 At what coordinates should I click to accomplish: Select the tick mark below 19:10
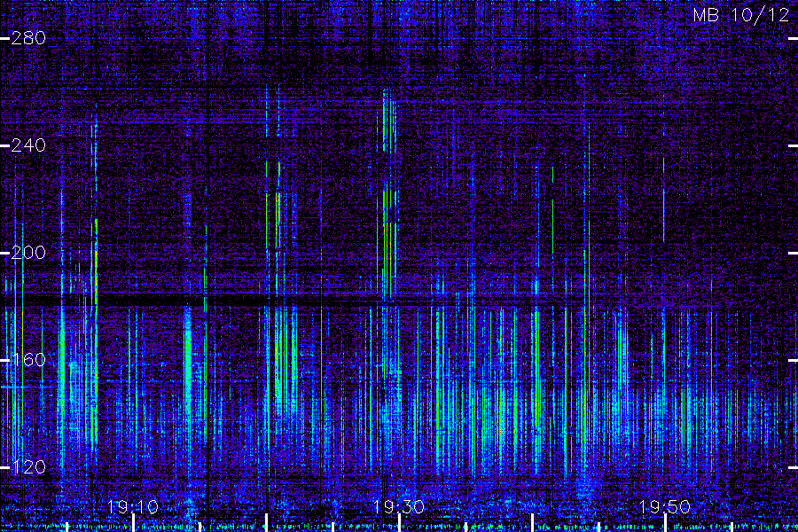tap(133, 523)
